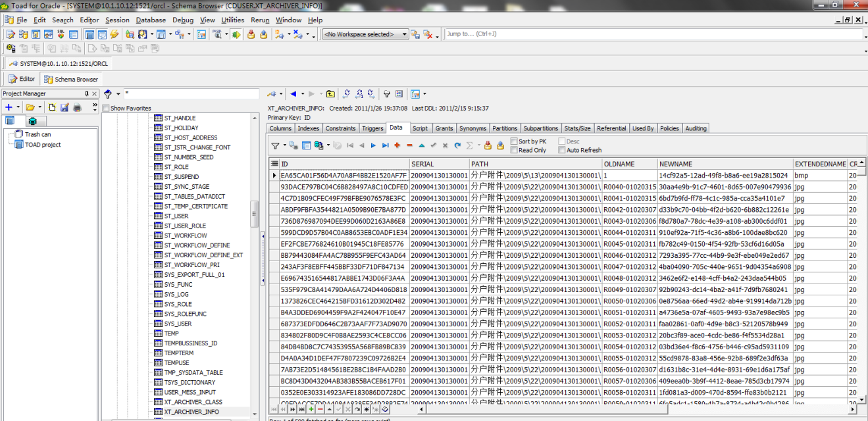Image resolution: width=868 pixels, height=421 pixels.
Task: Sort by the NEWNAME column header
Action: tap(725, 164)
